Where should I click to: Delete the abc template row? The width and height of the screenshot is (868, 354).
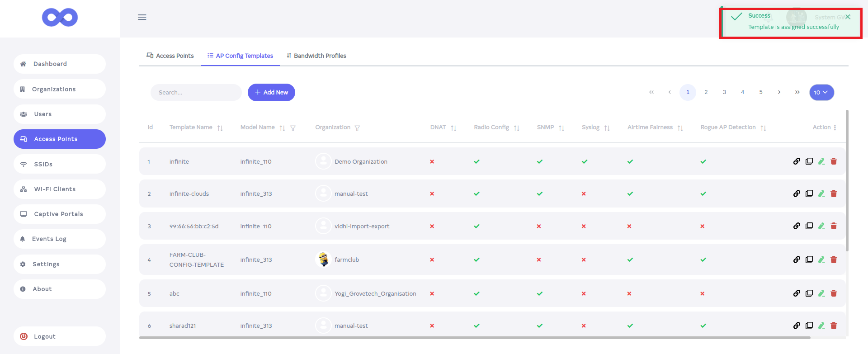(x=834, y=293)
